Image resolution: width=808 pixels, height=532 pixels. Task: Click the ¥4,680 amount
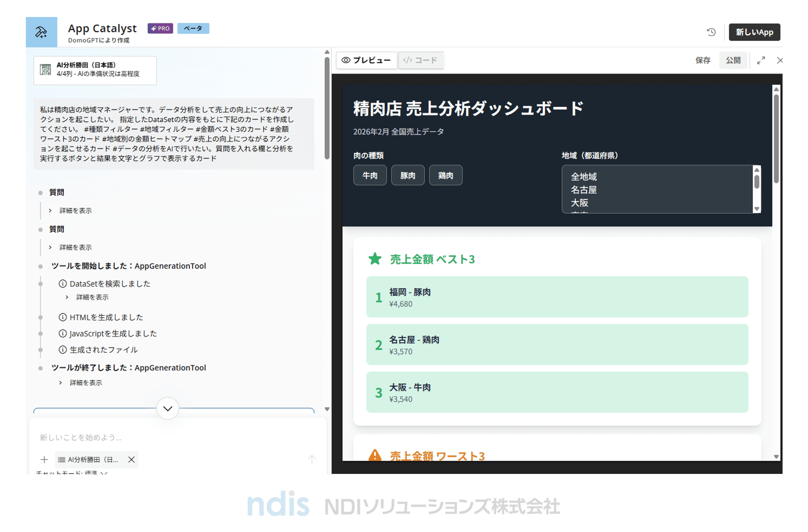[401, 304]
